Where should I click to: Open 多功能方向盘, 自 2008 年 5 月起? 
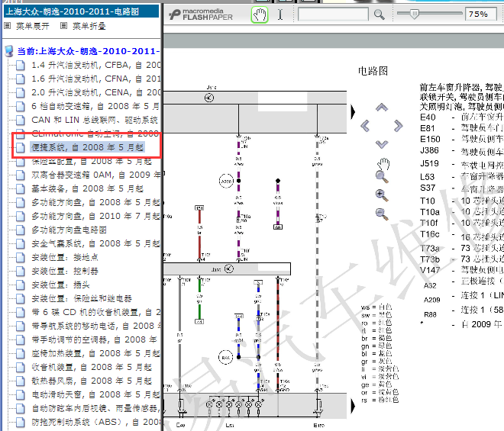95,202
